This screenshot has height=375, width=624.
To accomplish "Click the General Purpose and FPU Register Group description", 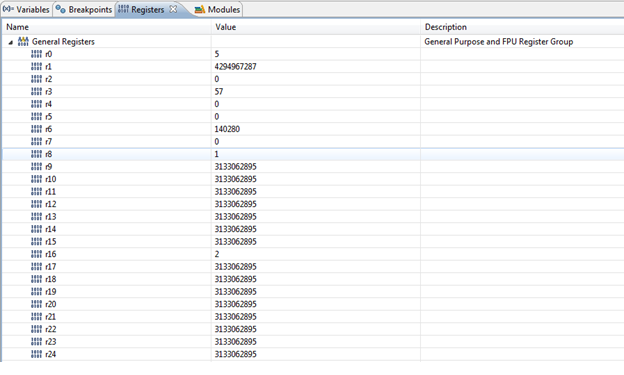I will [499, 42].
